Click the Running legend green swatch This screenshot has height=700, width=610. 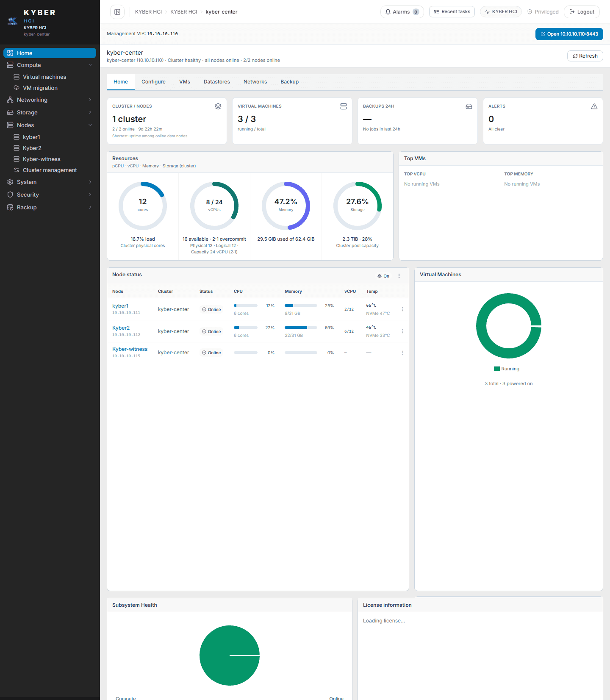(497, 369)
